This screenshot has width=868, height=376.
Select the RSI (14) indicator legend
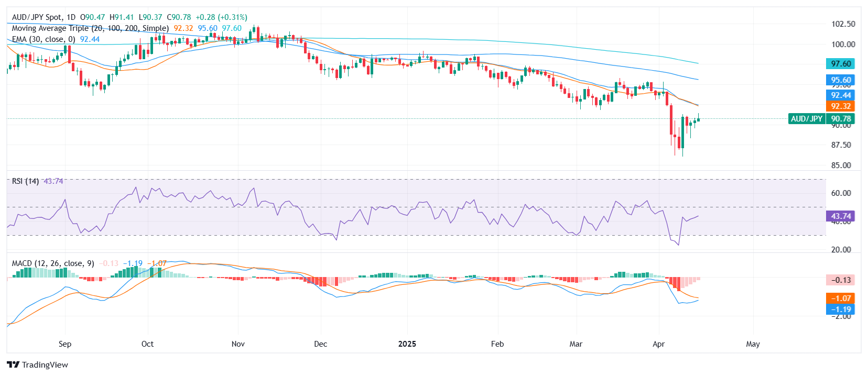pyautogui.click(x=25, y=181)
